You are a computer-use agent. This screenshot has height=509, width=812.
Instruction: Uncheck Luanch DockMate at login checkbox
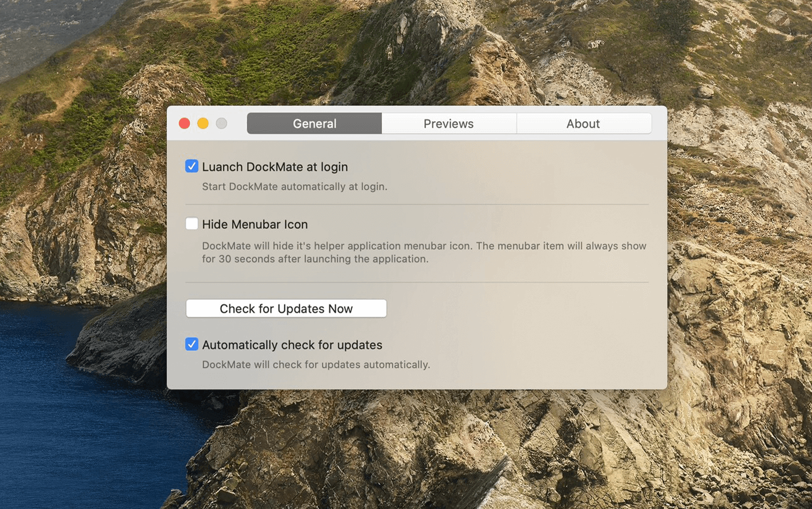[x=192, y=166]
